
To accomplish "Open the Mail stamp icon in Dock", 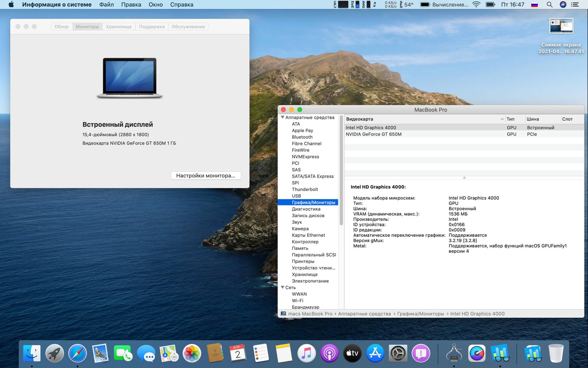I will tap(100, 354).
